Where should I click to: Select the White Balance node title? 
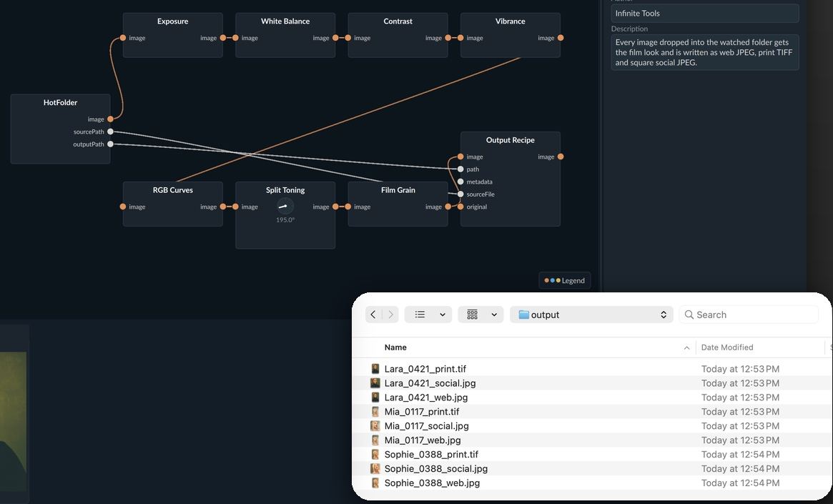(285, 21)
